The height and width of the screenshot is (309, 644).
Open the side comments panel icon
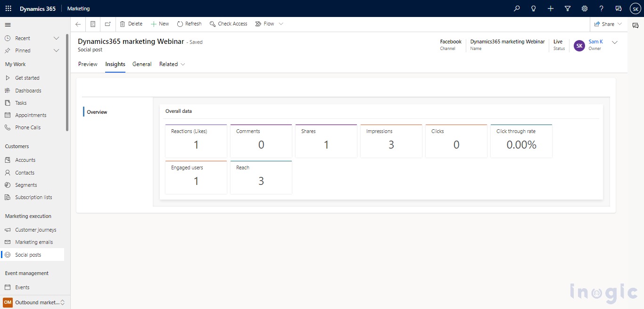pyautogui.click(x=636, y=25)
